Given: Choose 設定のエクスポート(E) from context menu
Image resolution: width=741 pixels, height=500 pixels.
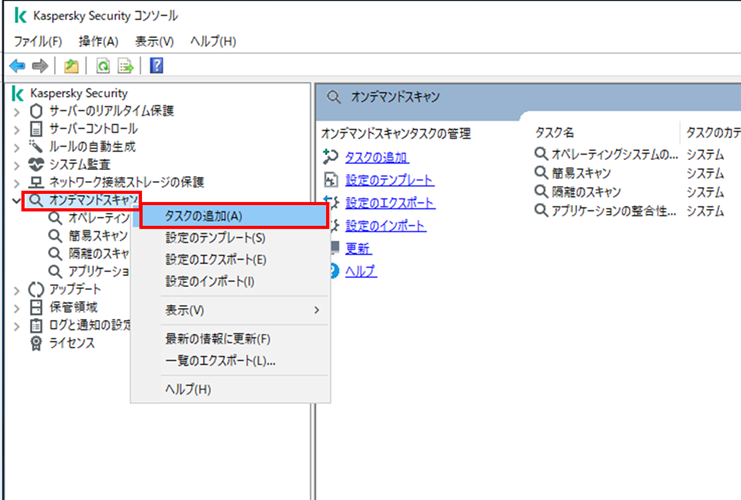Looking at the screenshot, I should click(231, 259).
